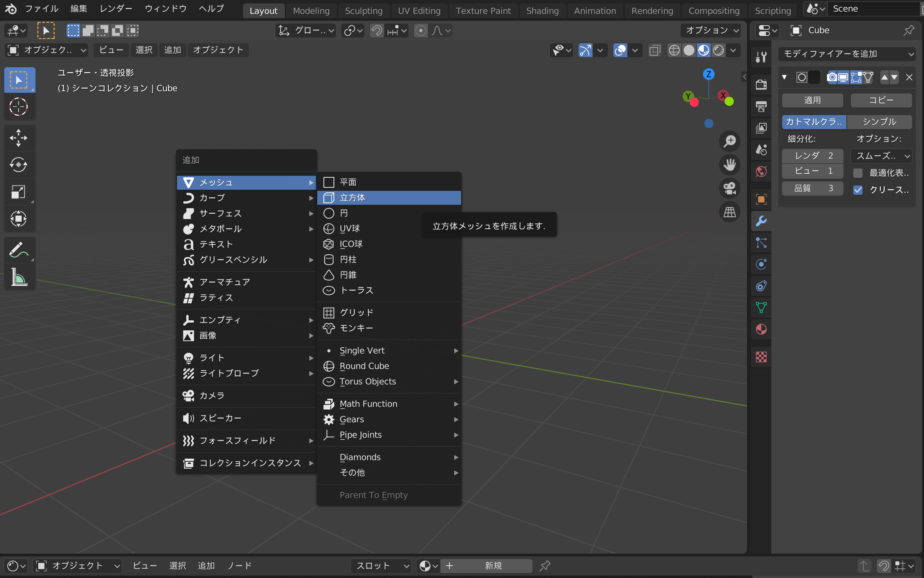
Task: Click the pan view hand icon
Action: (729, 165)
